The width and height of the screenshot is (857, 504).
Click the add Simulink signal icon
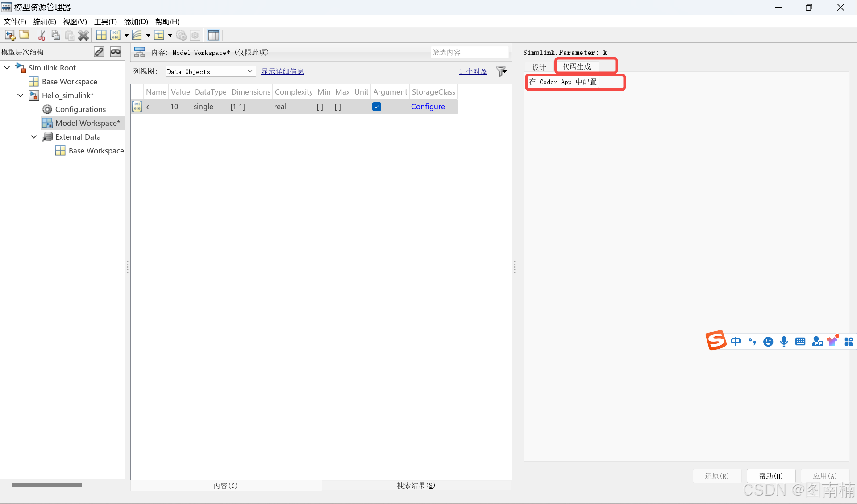pyautogui.click(x=137, y=35)
